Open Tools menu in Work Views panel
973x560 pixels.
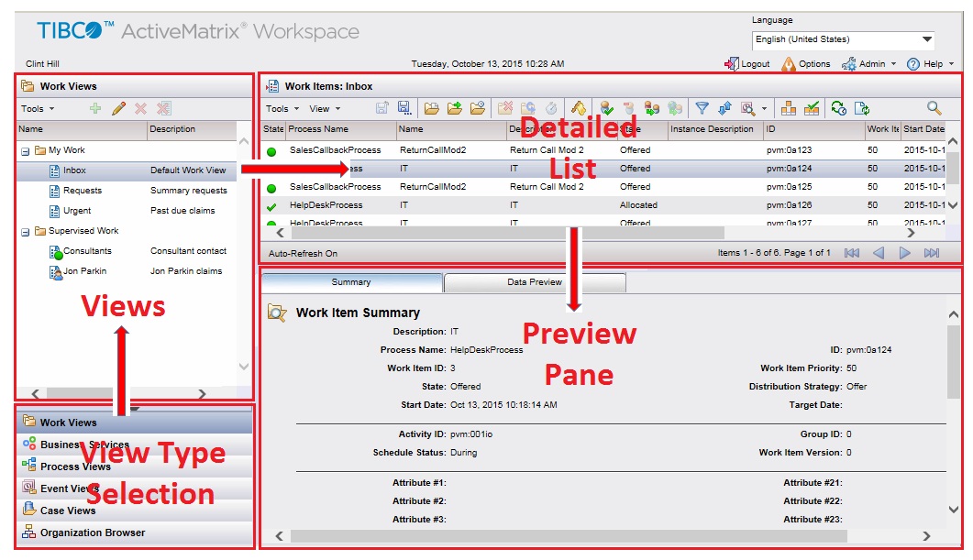pyautogui.click(x=38, y=108)
